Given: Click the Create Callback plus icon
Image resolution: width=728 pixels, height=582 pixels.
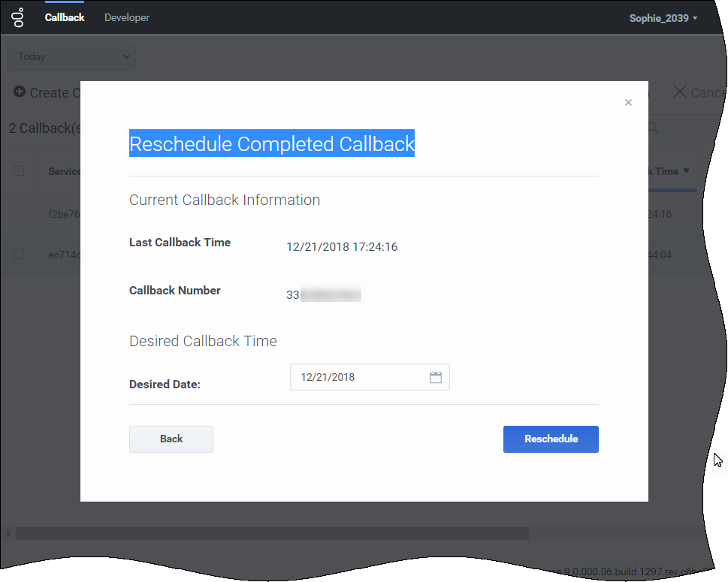Looking at the screenshot, I should [x=20, y=92].
